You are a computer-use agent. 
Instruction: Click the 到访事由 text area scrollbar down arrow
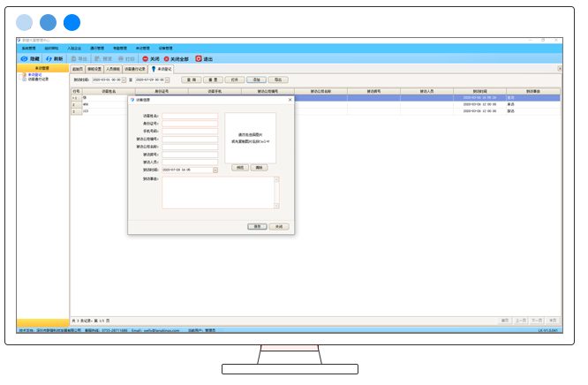276,206
